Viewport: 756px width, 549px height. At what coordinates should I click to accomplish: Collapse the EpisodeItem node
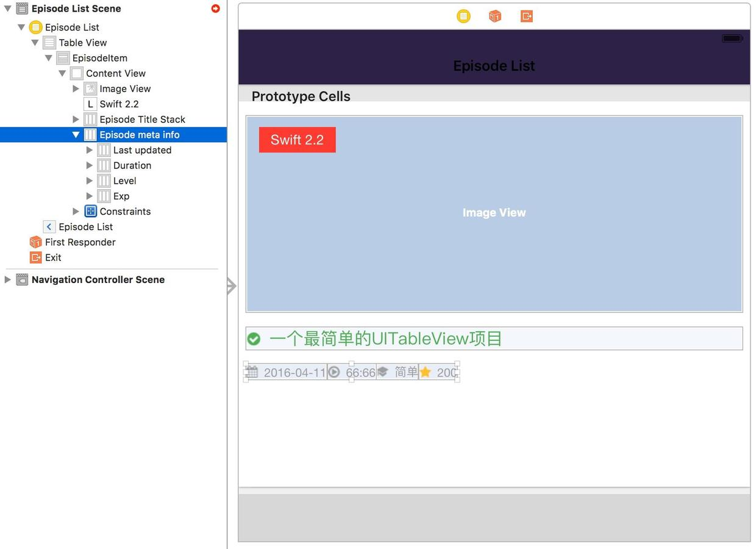click(x=49, y=58)
